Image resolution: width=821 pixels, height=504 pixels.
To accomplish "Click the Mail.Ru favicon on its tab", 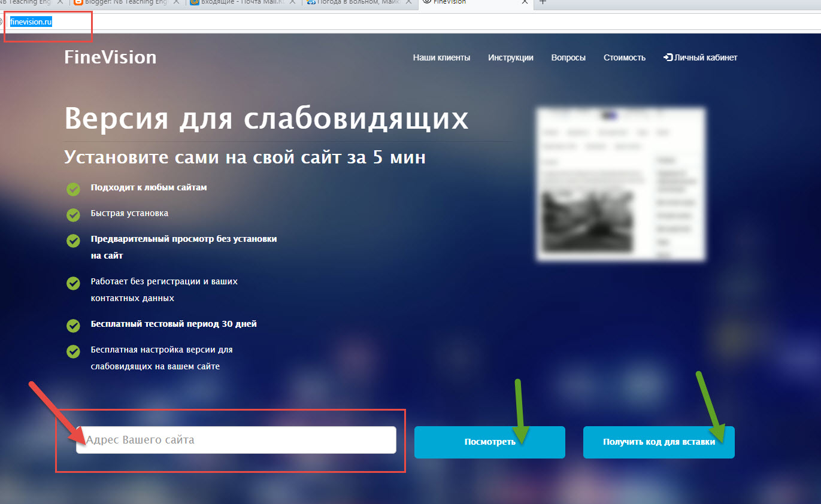I will click(195, 2).
